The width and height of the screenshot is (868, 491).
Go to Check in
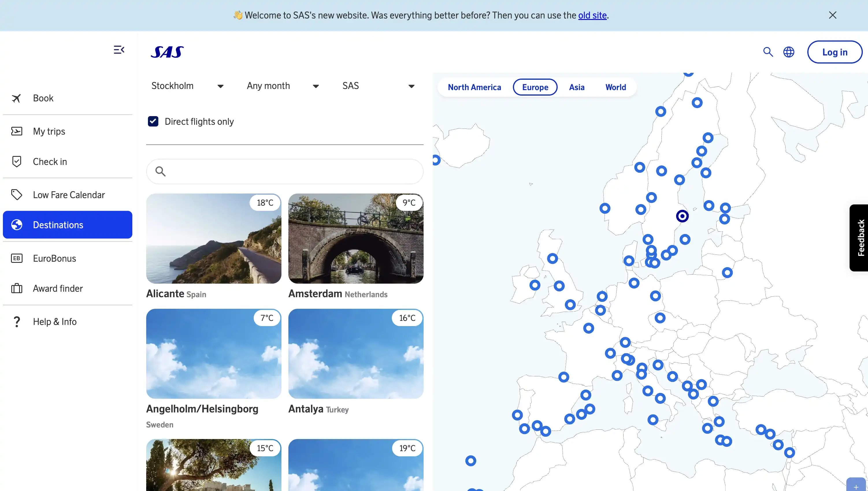pyautogui.click(x=68, y=161)
